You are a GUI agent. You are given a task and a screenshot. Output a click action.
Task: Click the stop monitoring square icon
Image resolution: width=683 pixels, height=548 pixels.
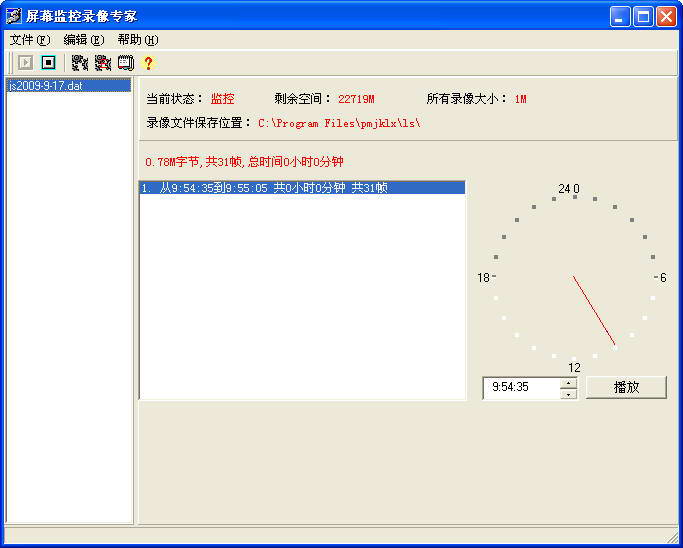(x=48, y=63)
